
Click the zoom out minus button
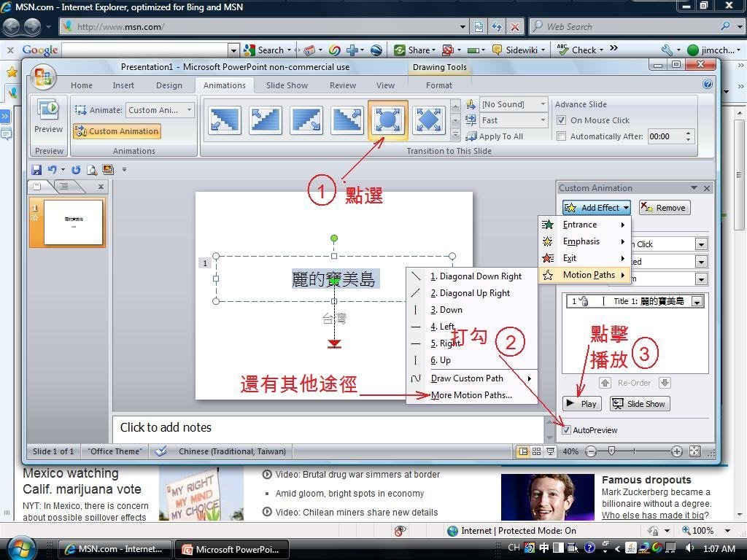pyautogui.click(x=591, y=451)
